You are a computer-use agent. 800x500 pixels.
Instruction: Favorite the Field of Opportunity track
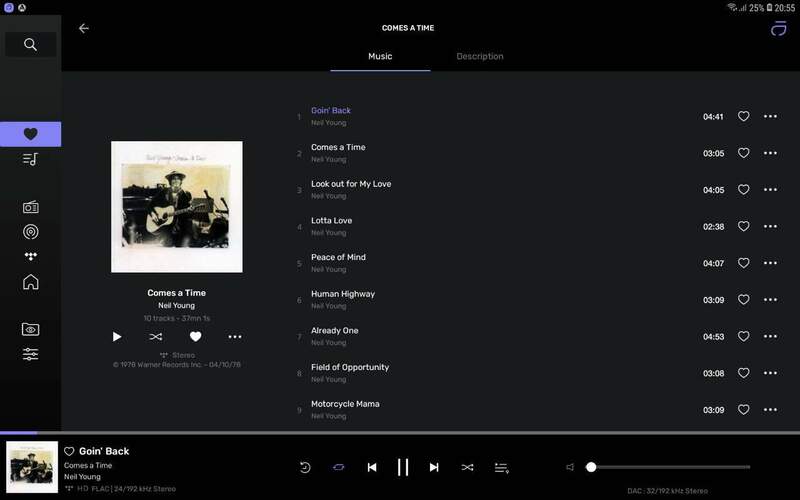[x=743, y=373]
